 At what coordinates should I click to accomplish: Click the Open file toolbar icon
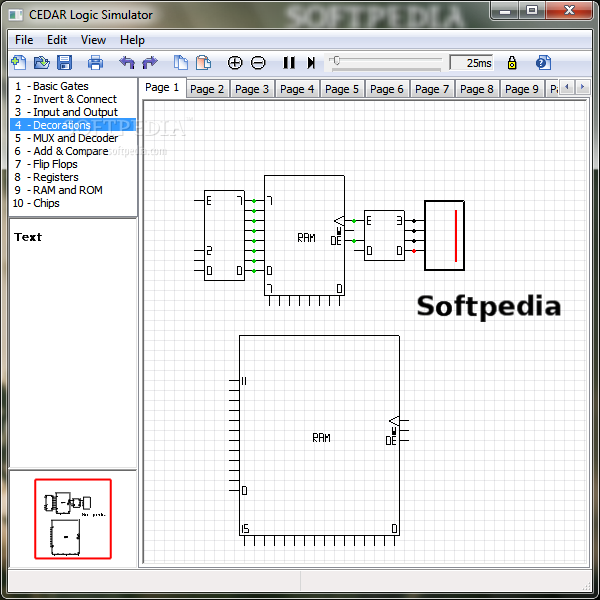click(42, 62)
